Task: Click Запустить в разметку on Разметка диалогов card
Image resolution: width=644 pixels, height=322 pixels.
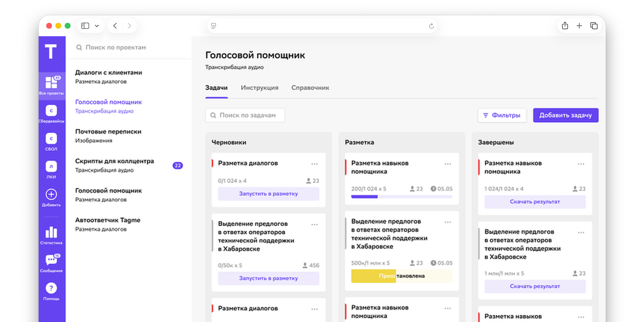Action: pos(268,194)
